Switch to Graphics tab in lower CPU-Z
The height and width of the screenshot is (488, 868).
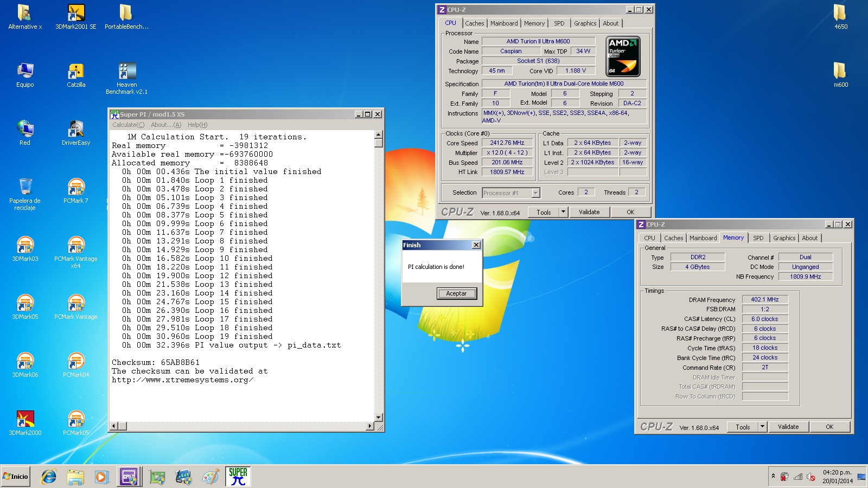pos(784,238)
